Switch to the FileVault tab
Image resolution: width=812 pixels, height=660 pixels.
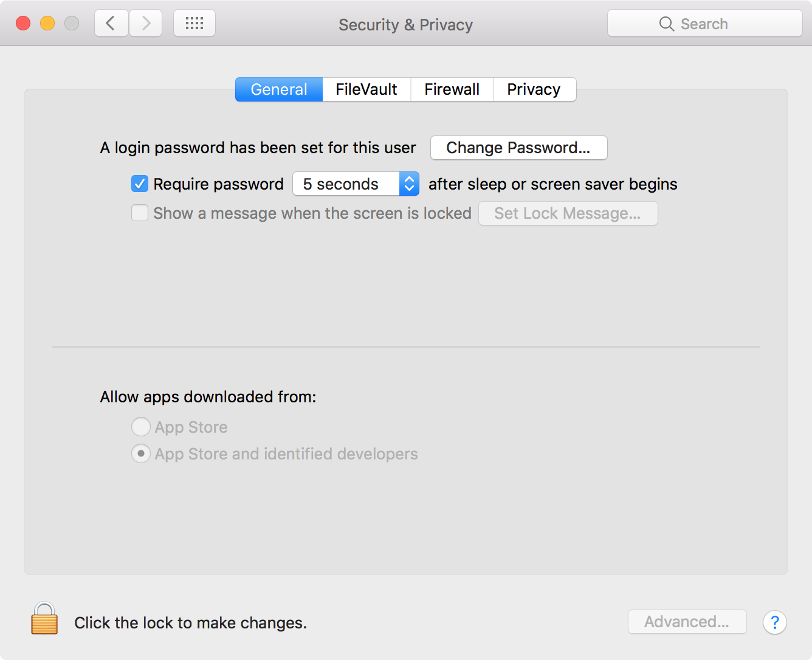[366, 89]
